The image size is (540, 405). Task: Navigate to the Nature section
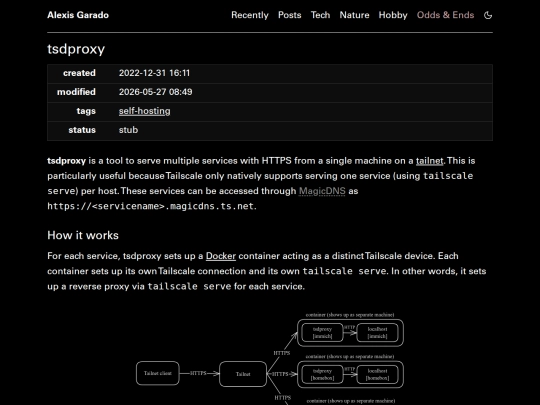pyautogui.click(x=354, y=15)
